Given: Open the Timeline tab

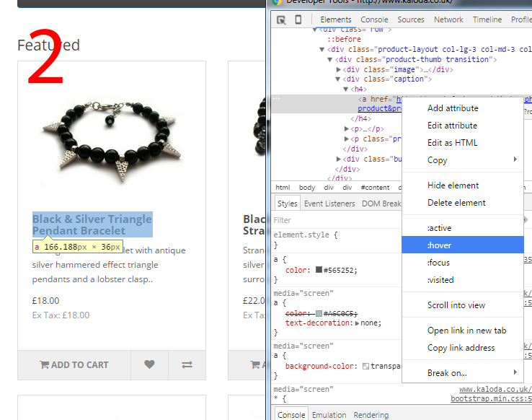Looking at the screenshot, I should click(x=487, y=19).
